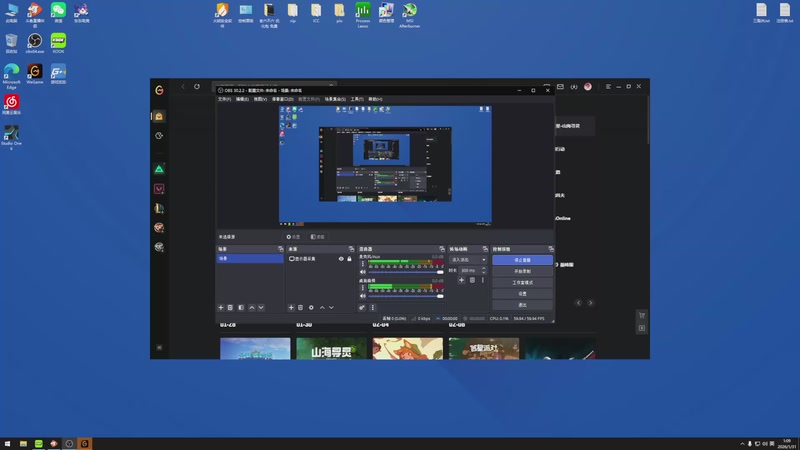Move source down with the down arrow in Sources panel
Image resolution: width=800 pixels, height=450 pixels.
331,308
